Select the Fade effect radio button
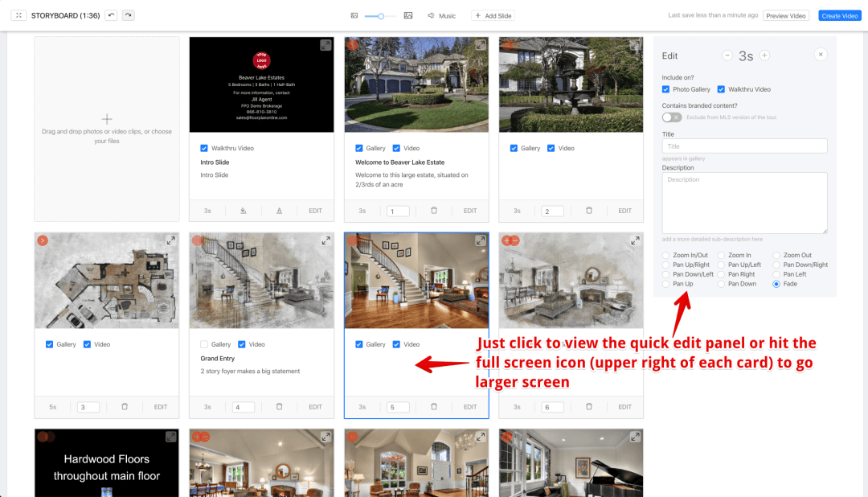868x497 pixels. [776, 284]
